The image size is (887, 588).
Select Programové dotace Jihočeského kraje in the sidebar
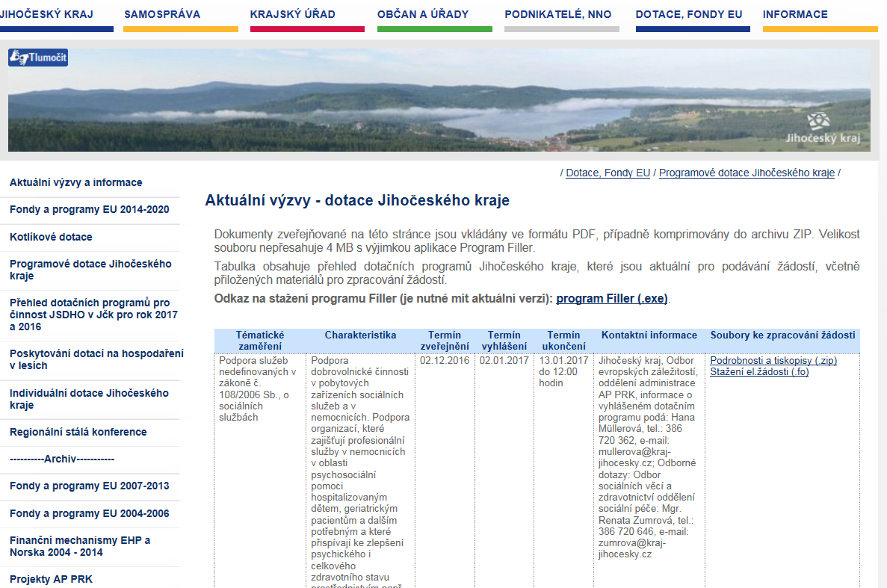[x=90, y=270]
